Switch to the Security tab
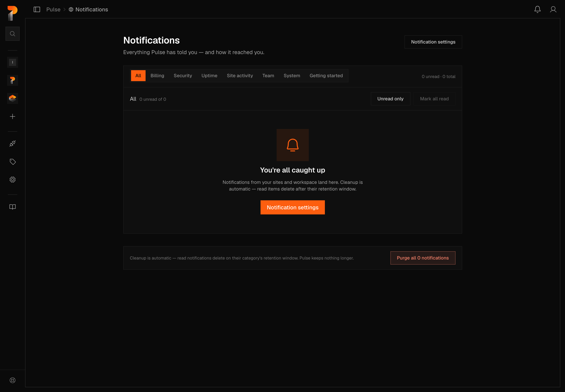Viewport: 565px width, 392px height. 183,76
